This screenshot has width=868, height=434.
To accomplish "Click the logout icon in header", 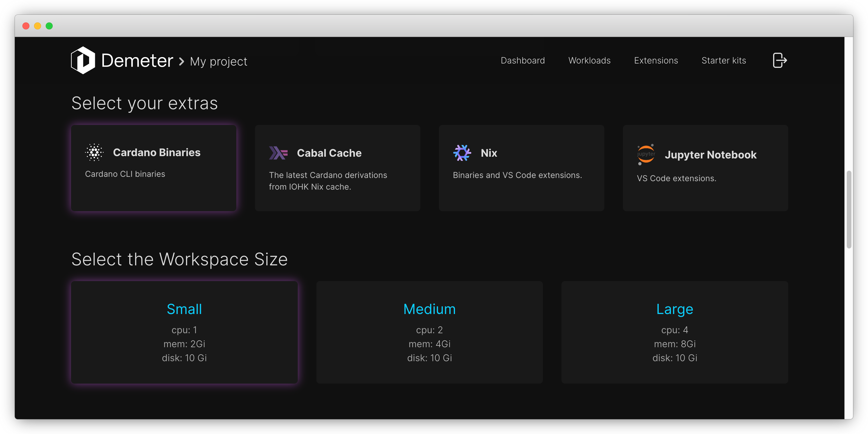I will (779, 60).
